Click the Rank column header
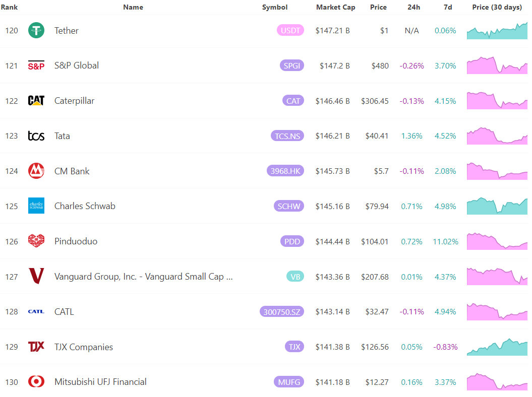This screenshot has height=397, width=532. 9,7
